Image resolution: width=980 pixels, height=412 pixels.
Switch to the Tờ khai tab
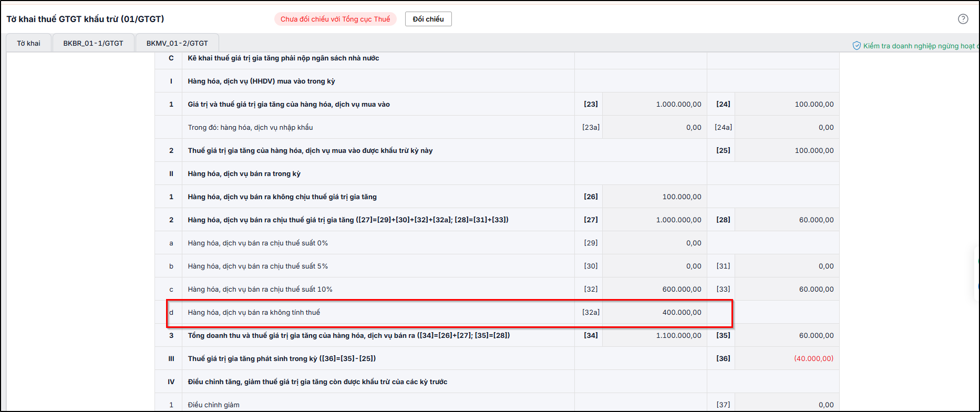point(28,43)
